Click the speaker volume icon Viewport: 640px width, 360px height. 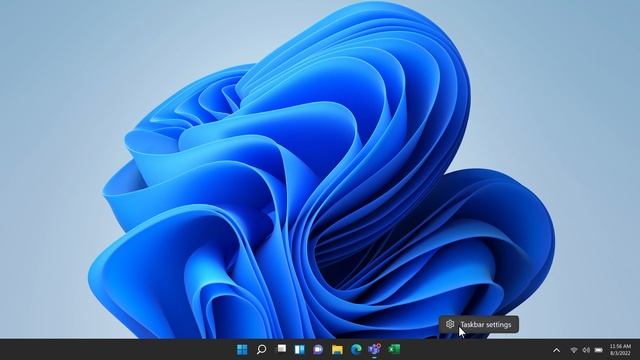586,350
